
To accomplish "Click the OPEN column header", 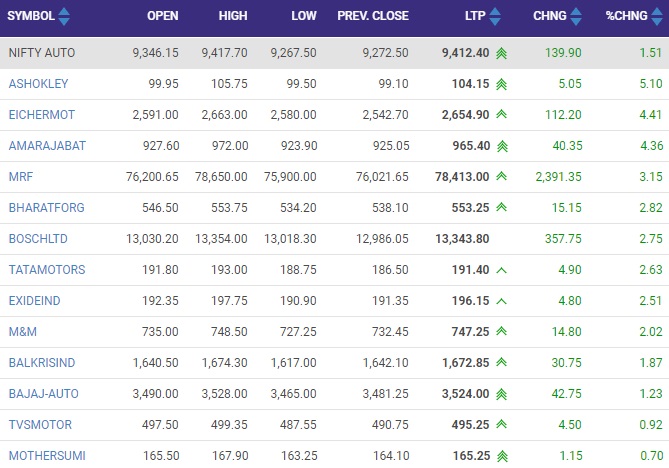I will point(163,16).
